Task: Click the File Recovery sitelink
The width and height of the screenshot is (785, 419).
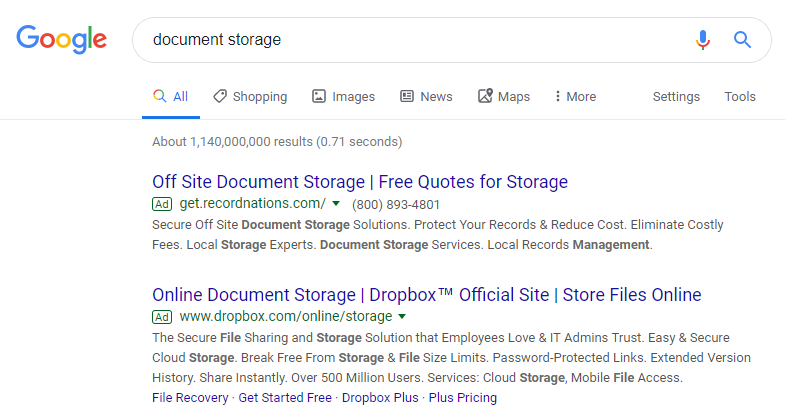Action: pos(190,398)
